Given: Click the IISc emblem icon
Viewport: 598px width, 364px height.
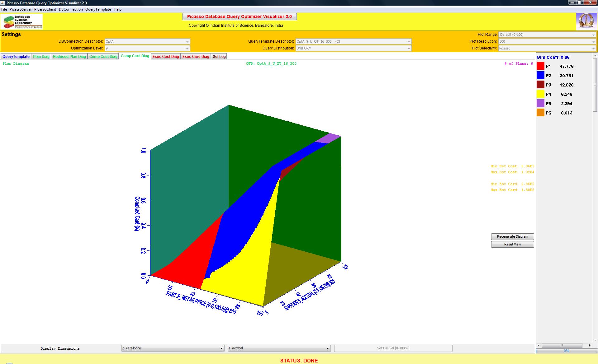Looking at the screenshot, I should [x=586, y=21].
